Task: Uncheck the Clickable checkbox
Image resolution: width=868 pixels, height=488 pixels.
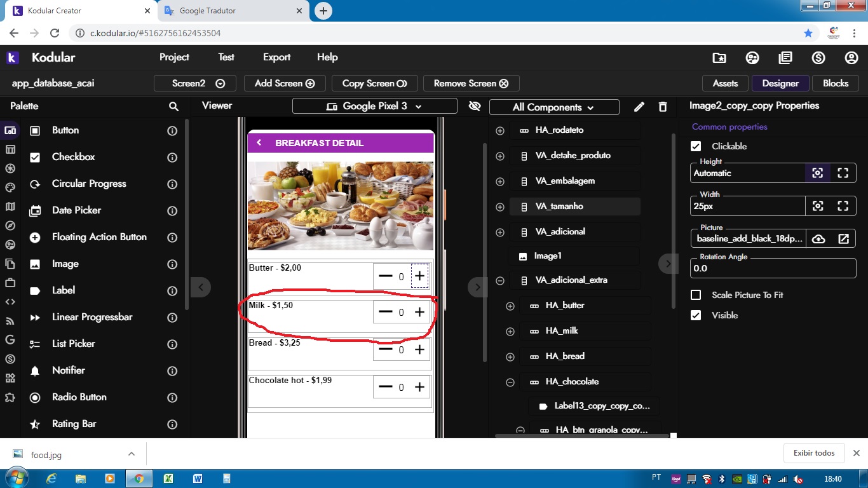Action: coord(696,146)
